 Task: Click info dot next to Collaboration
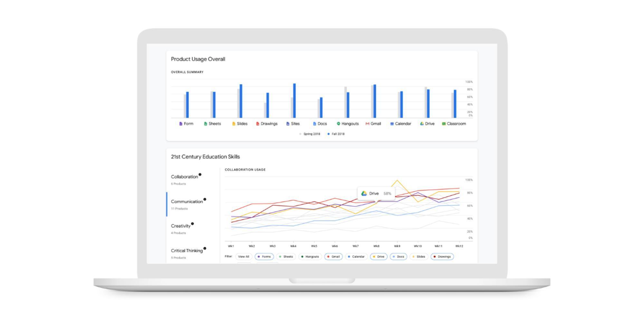click(200, 175)
